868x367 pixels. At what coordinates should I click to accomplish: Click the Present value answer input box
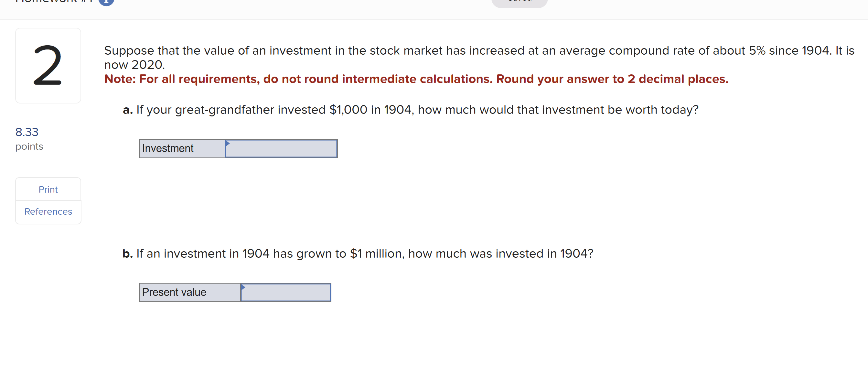(286, 292)
